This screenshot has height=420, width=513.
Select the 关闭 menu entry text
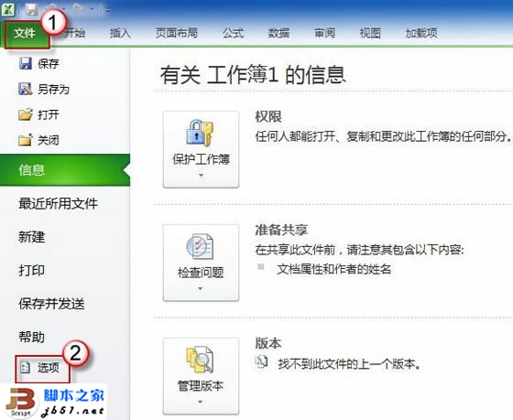pos(49,140)
